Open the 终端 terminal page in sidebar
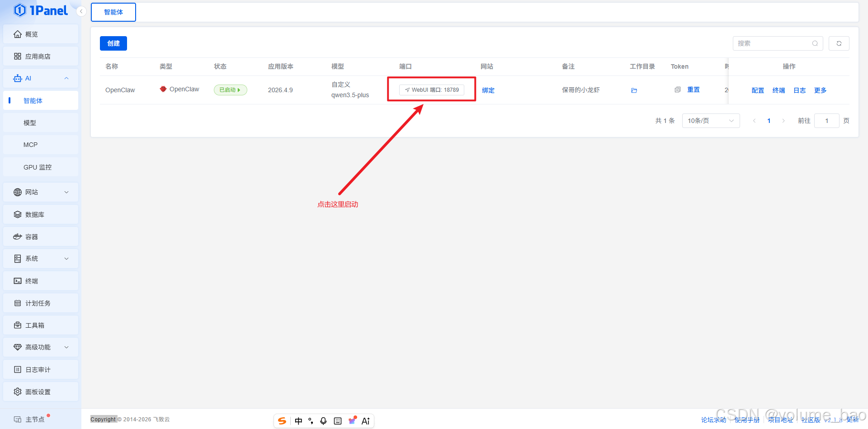Viewport: 868px width, 429px height. [41, 281]
